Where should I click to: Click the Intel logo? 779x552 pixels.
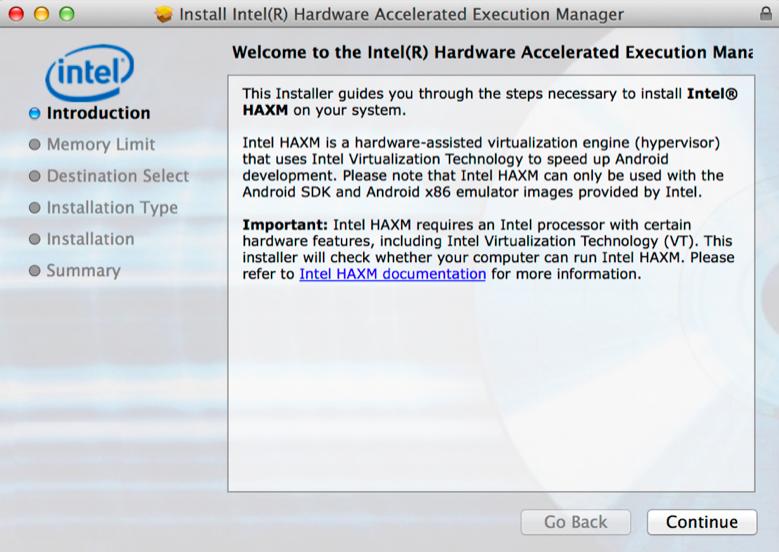pyautogui.click(x=89, y=73)
